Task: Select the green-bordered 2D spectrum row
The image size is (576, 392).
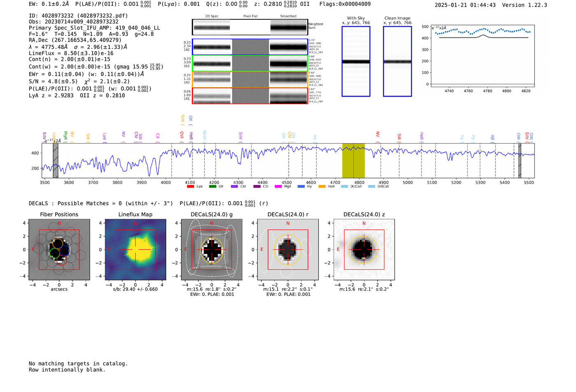Action: click(250, 63)
